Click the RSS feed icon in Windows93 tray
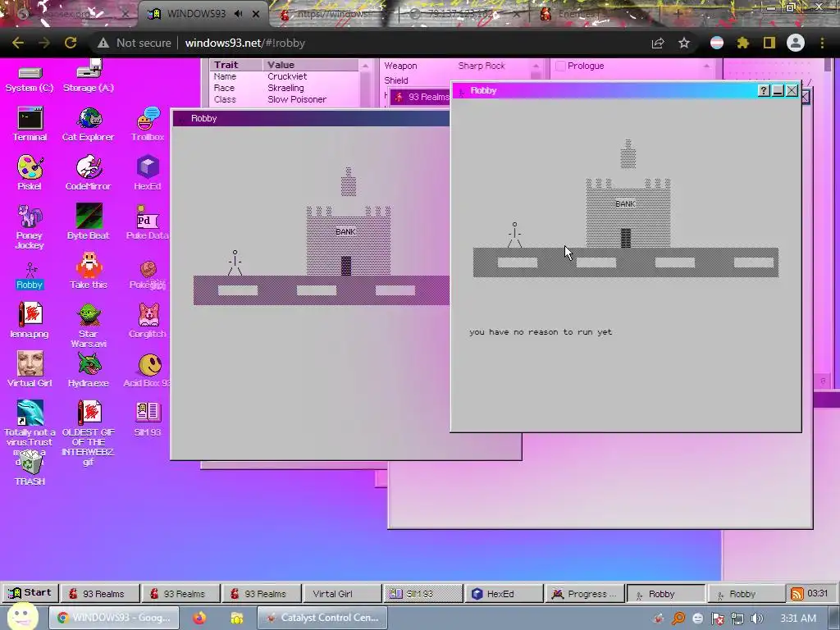 click(797, 594)
